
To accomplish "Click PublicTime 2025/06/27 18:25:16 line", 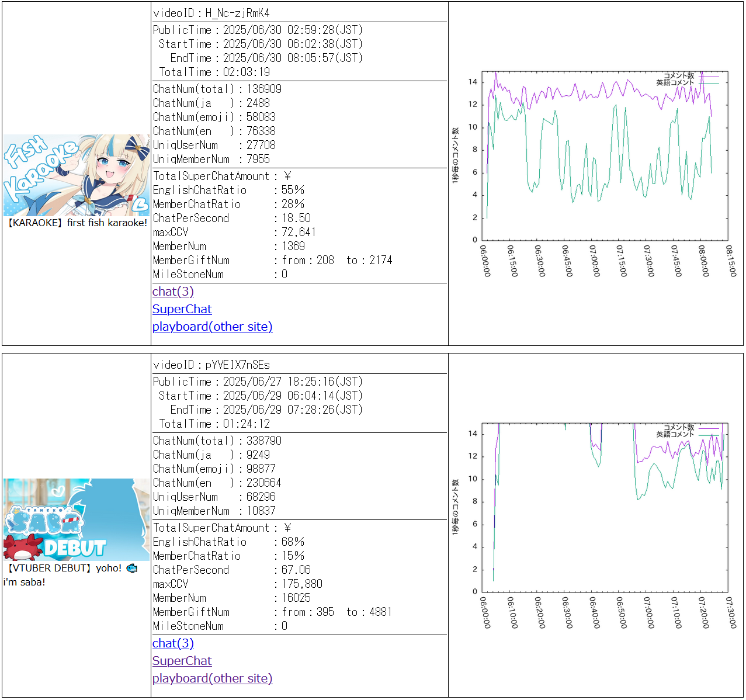I will (x=258, y=382).
